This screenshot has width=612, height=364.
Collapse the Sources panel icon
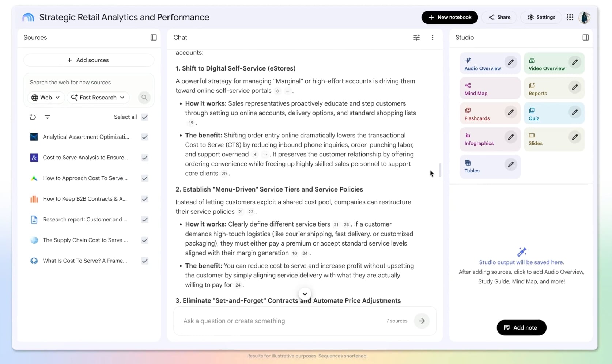pyautogui.click(x=154, y=37)
